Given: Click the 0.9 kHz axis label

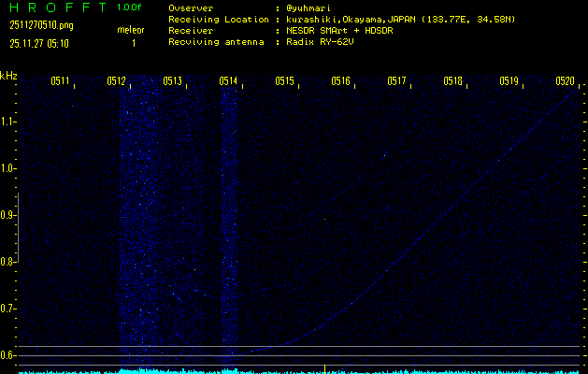Looking at the screenshot, I should point(6,215).
